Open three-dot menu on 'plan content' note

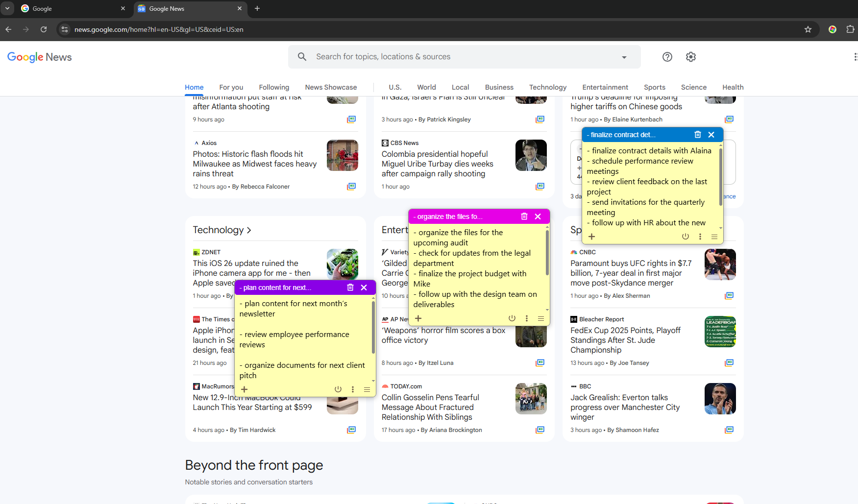(x=353, y=389)
